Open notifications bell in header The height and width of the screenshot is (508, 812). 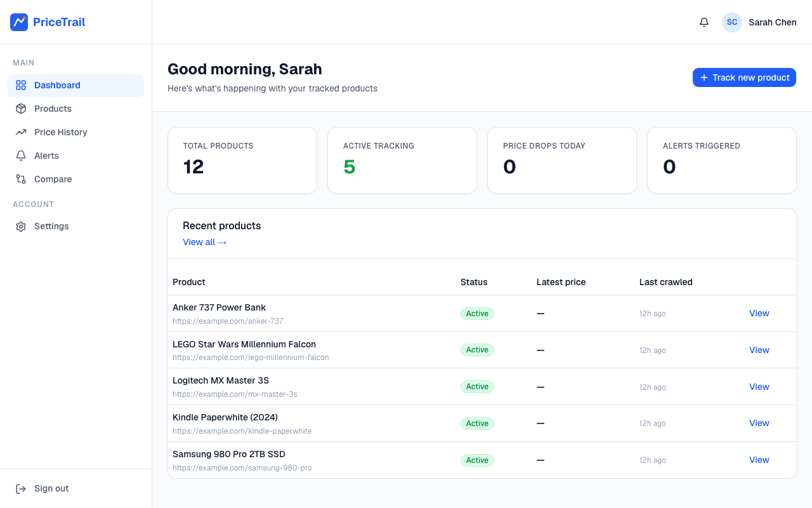[x=704, y=22]
